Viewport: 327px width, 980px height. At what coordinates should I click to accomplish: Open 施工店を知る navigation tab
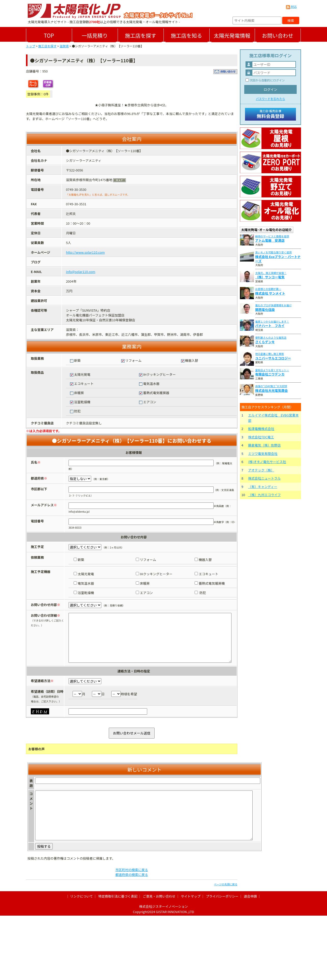[x=186, y=35]
